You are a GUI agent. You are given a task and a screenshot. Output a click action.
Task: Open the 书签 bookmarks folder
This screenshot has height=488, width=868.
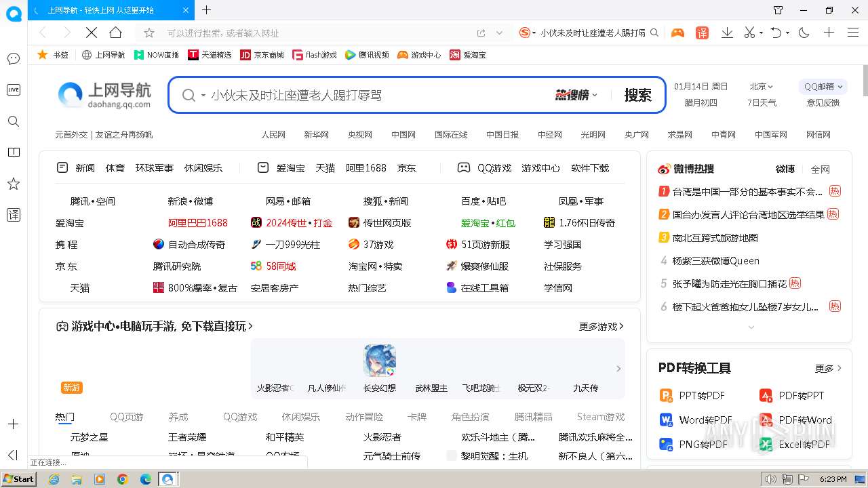click(x=53, y=55)
